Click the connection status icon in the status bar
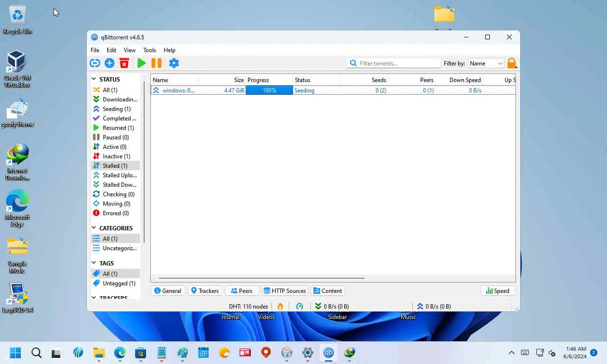Screen dimensions: 607x364 pos(300,306)
